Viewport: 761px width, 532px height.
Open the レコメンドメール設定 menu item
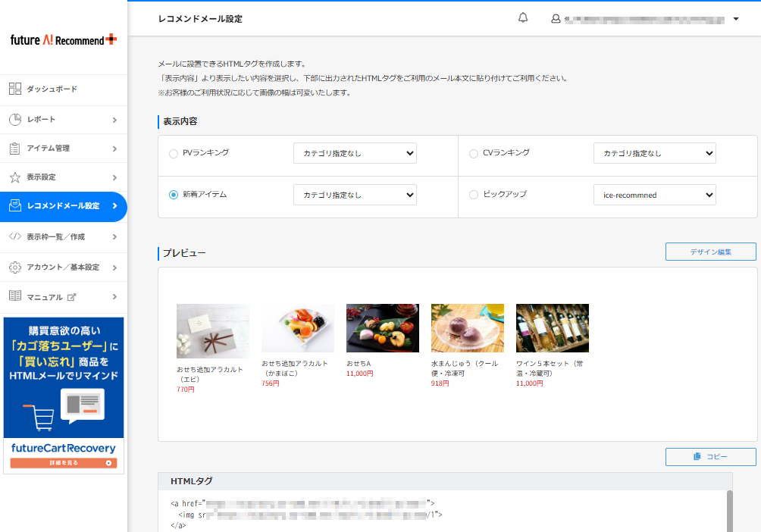tap(63, 206)
